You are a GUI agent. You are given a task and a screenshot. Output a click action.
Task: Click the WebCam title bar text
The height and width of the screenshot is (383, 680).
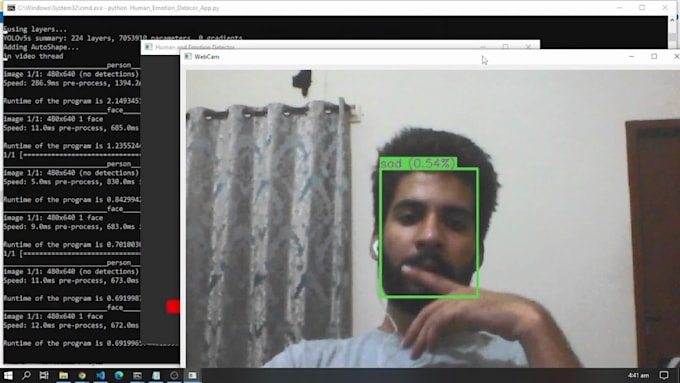click(207, 57)
